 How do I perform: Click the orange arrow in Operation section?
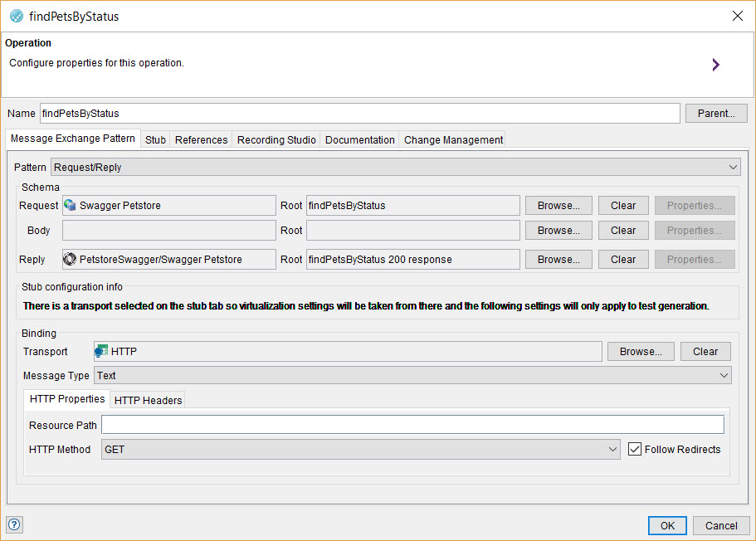pos(715,64)
